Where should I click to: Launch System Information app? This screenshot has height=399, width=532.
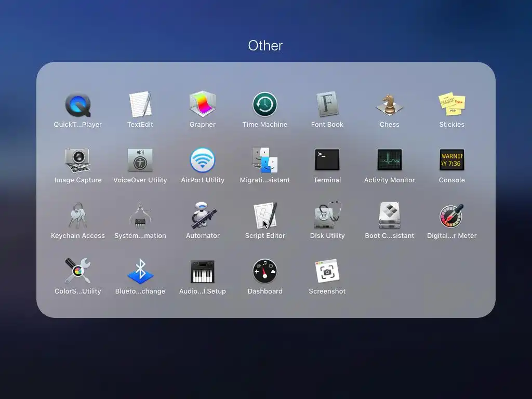click(x=140, y=216)
